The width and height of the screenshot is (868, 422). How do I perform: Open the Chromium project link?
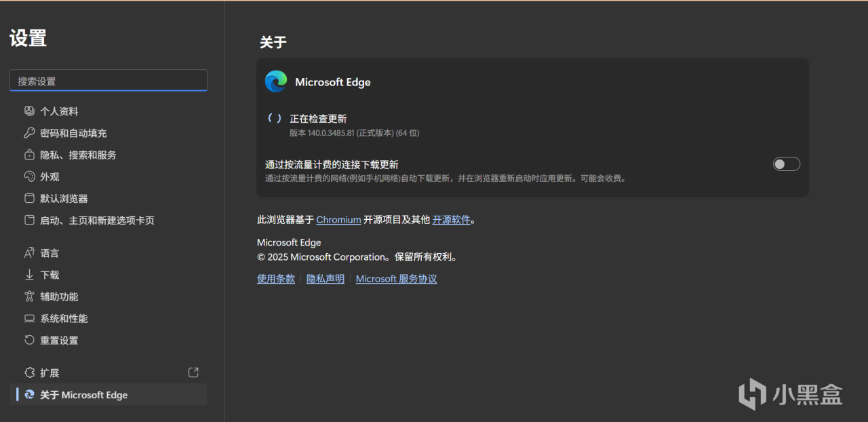point(338,220)
